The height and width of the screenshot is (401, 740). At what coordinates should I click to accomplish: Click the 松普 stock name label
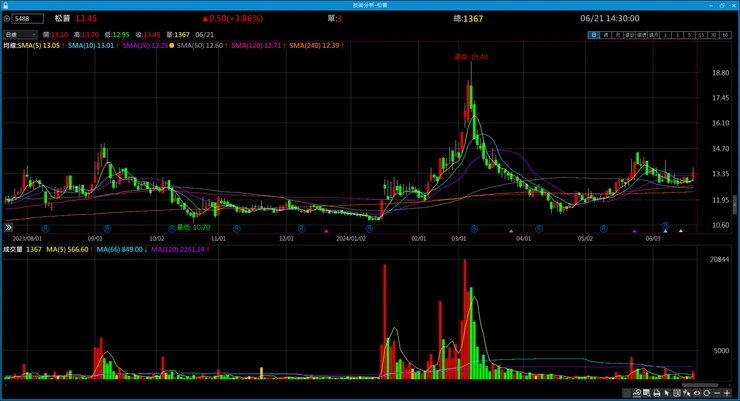62,18
